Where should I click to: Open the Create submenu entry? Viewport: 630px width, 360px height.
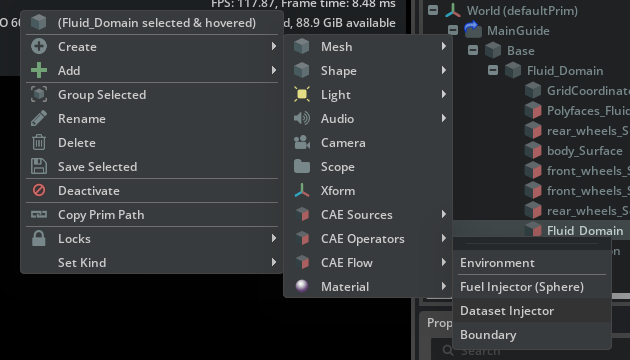tap(152, 47)
